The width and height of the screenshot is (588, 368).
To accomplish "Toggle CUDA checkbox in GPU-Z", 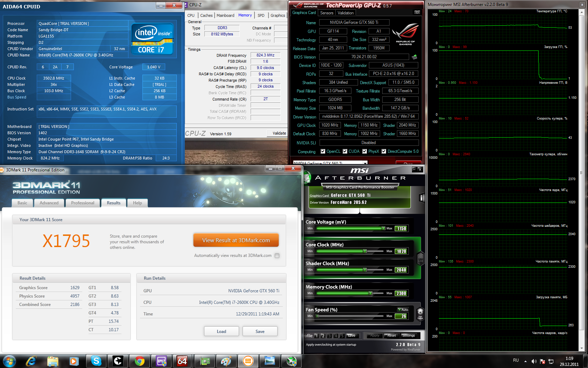I will click(x=345, y=151).
